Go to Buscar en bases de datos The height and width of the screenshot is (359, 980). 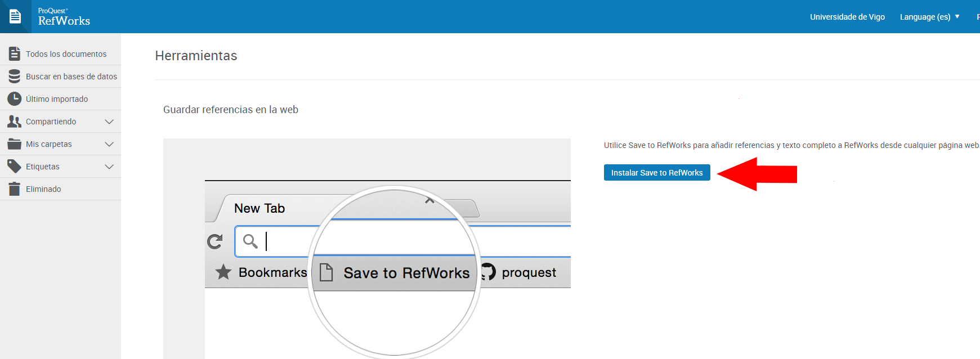click(71, 77)
